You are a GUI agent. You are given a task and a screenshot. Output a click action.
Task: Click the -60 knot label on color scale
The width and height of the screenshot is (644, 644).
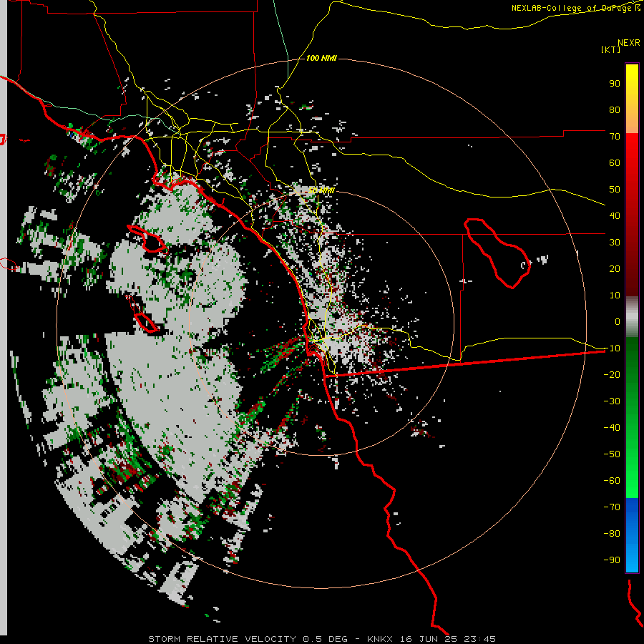coord(612,481)
